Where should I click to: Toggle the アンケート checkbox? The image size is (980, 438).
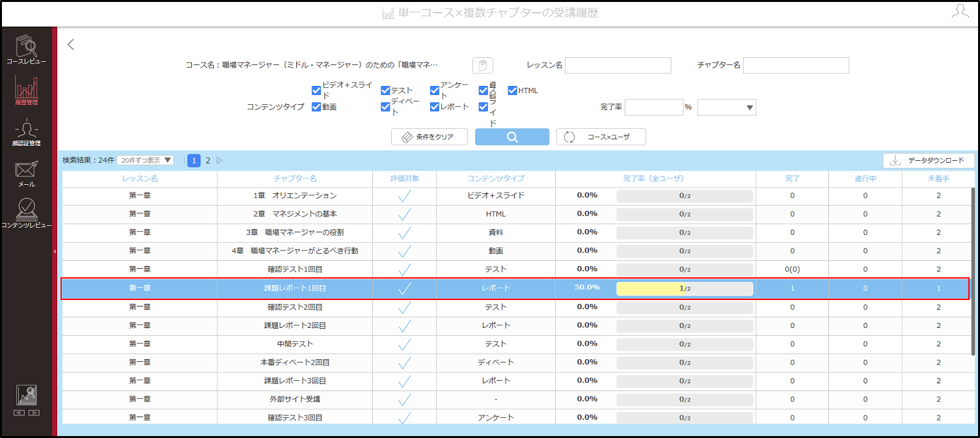435,90
